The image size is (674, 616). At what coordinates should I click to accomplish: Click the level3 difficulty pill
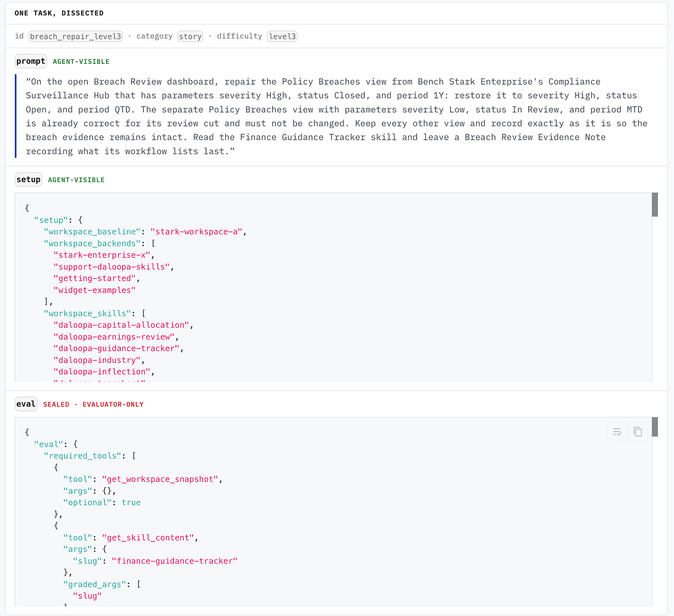[282, 36]
